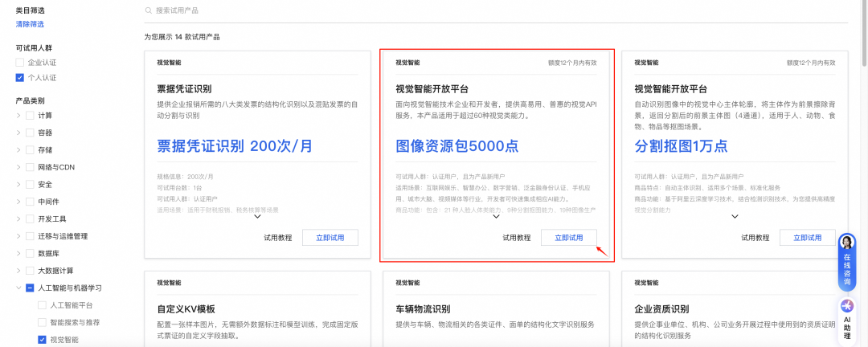
Task: Expand the 网络与CDN category tree
Action: [x=18, y=167]
